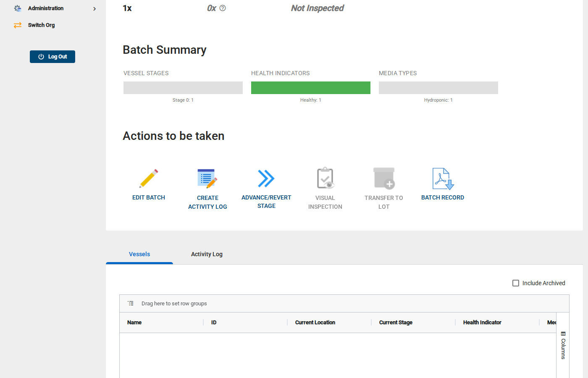Click the Vessel Stages gray bar

(x=183, y=88)
